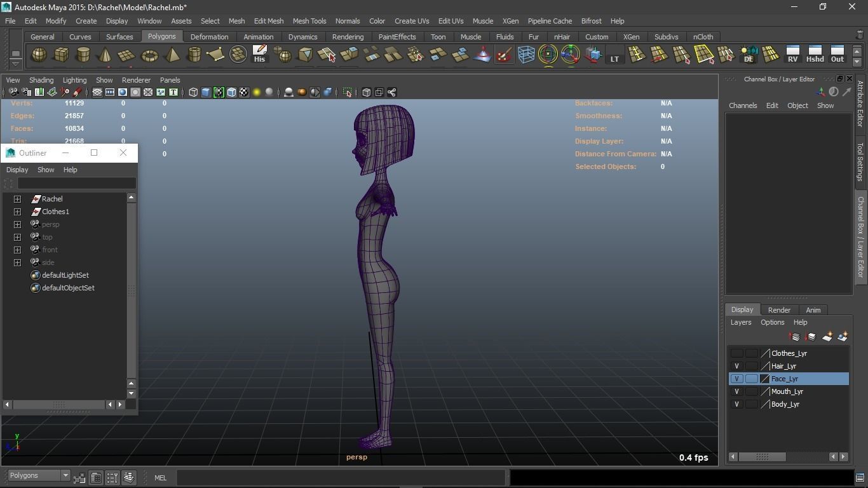Create a polygon pyramid from the shelf

point(172,55)
